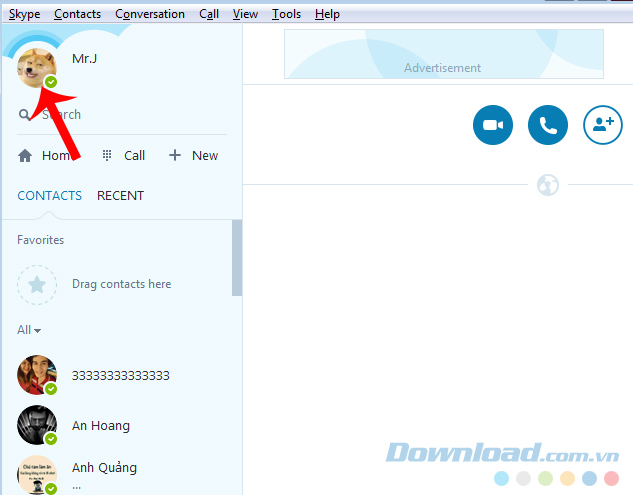Click the Search contacts field
This screenshot has height=495, width=633.
(122, 115)
